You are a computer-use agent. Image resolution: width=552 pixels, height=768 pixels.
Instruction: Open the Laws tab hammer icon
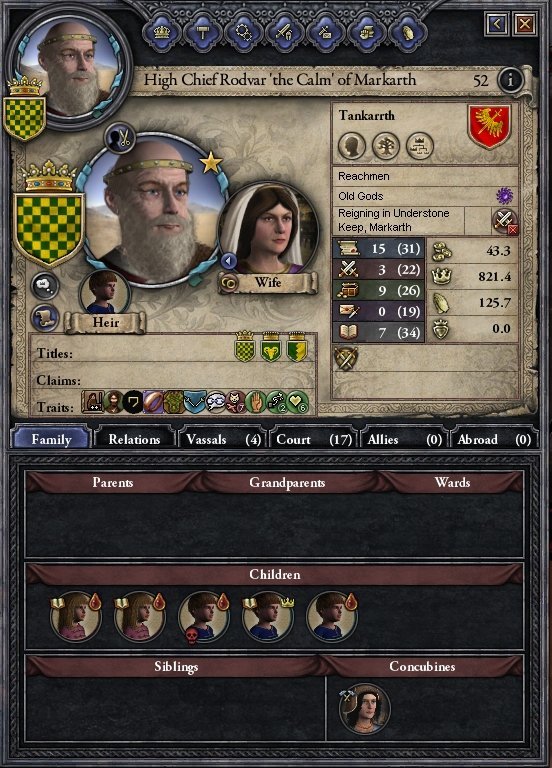[202, 32]
